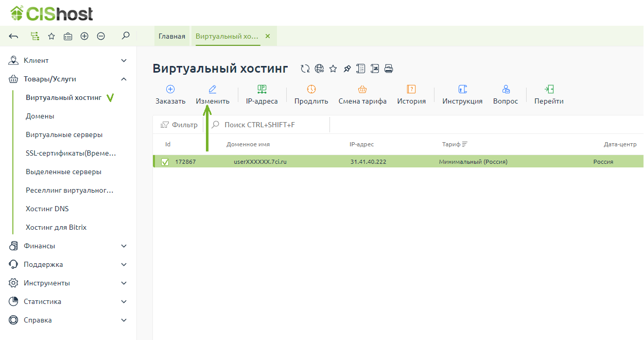This screenshot has height=340, width=644.
Task: Open Смена тарифа basket icon
Action: pyautogui.click(x=362, y=90)
